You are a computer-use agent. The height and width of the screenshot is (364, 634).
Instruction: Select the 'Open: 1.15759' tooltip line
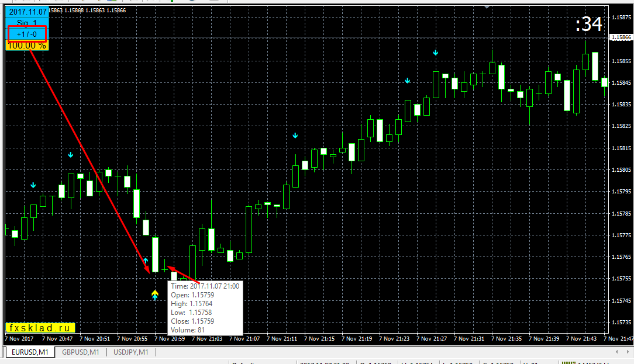[x=192, y=295]
